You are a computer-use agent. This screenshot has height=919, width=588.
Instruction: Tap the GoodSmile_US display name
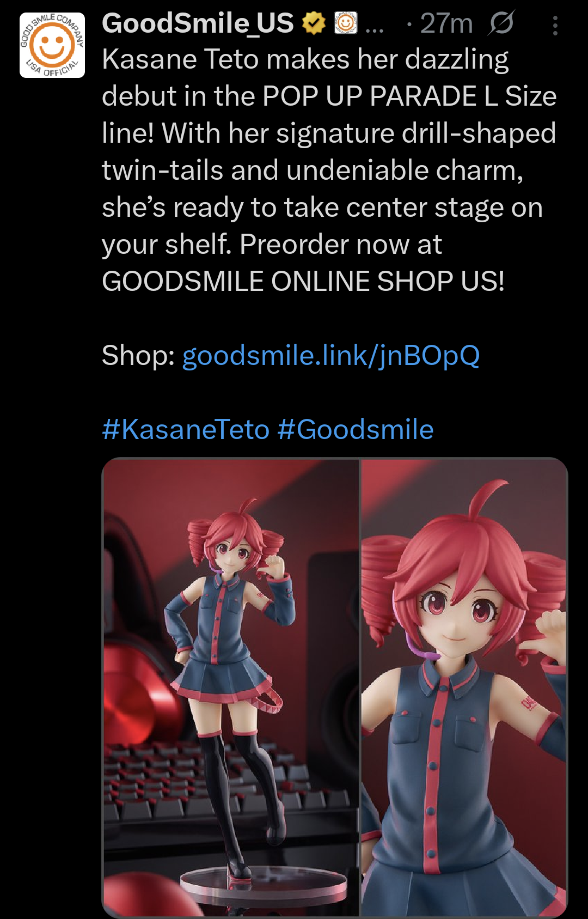(x=198, y=23)
